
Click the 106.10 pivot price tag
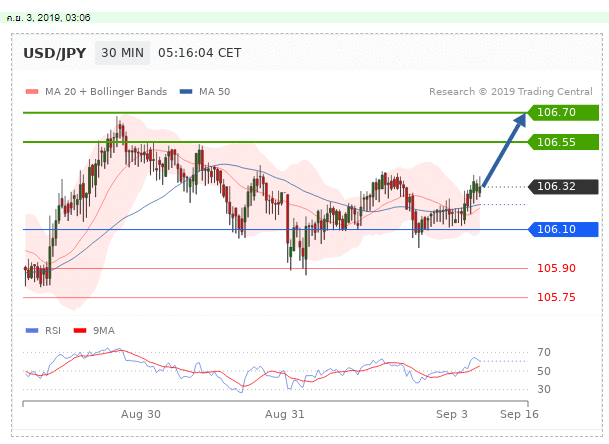point(563,229)
